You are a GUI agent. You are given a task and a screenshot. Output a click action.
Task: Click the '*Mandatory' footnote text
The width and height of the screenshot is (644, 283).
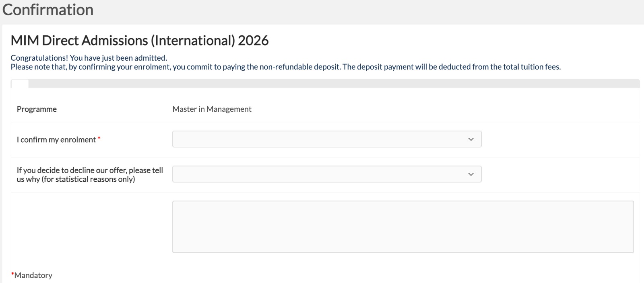click(33, 275)
